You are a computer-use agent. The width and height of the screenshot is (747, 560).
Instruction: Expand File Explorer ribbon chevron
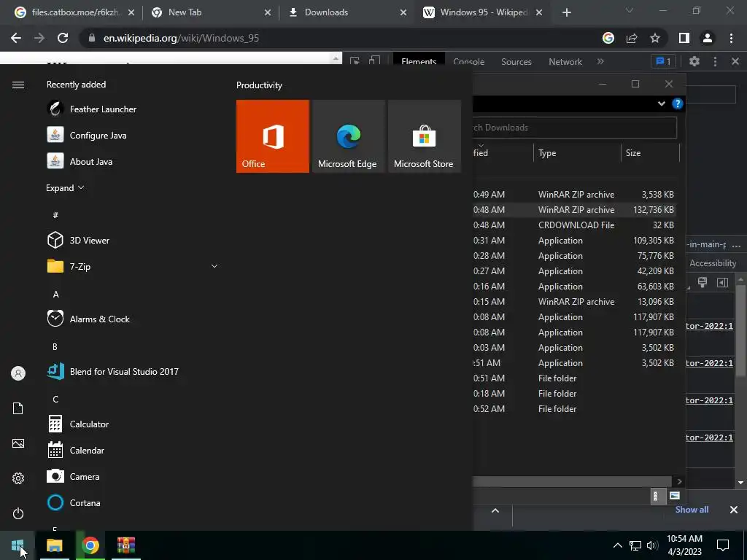click(661, 104)
